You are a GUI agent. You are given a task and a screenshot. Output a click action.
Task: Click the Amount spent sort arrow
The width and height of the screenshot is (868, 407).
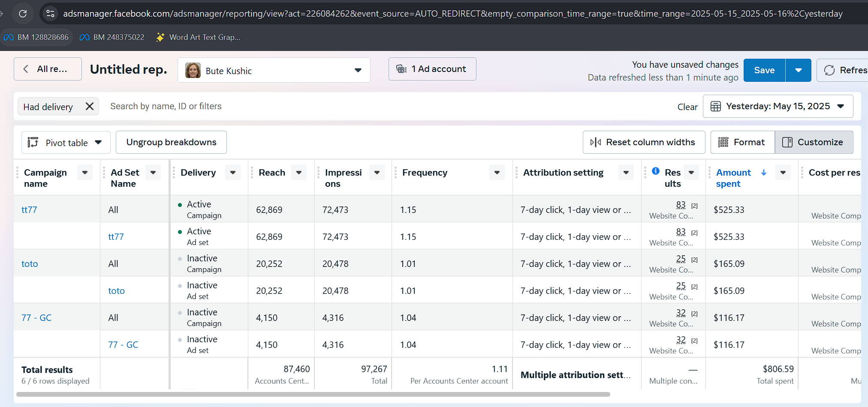click(x=764, y=172)
